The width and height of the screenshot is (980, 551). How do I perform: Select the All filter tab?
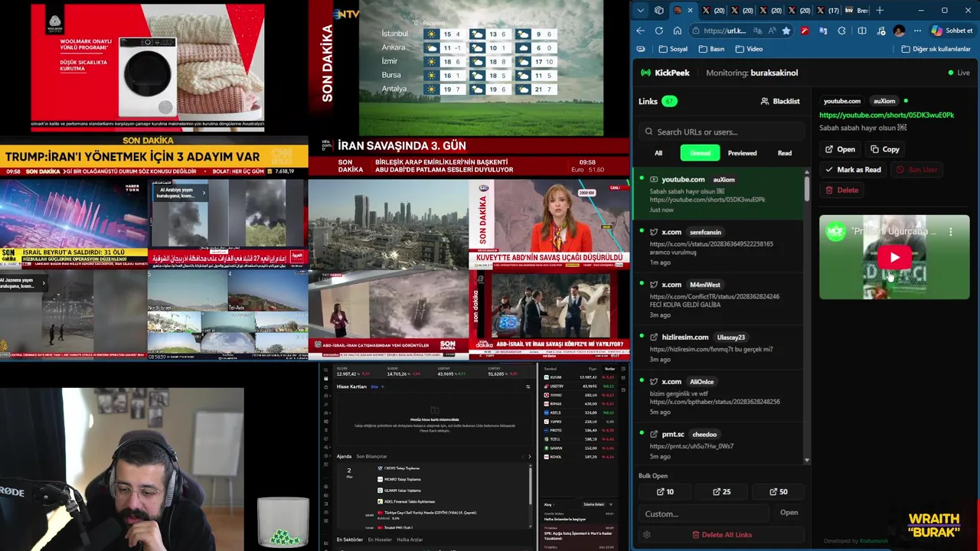pos(658,153)
